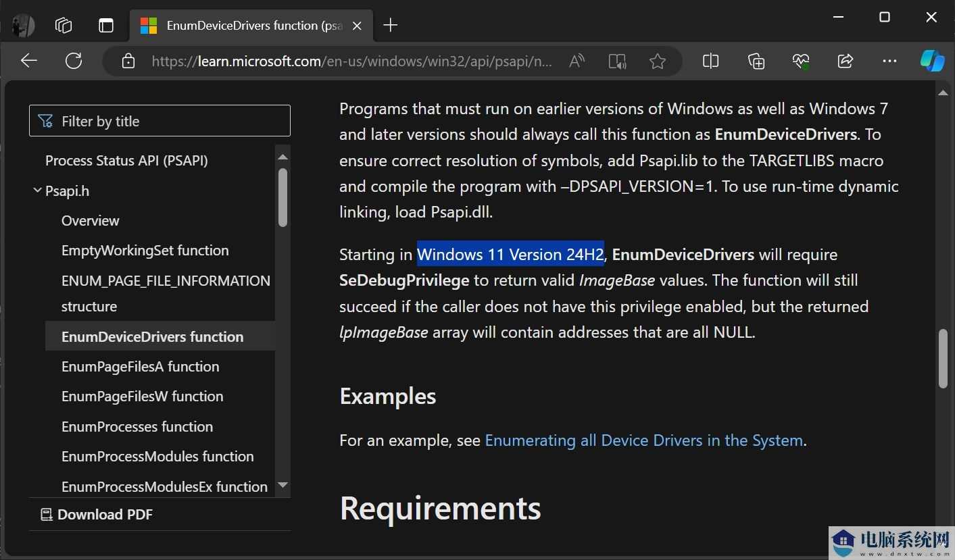Open Overview in table of contents

90,221
